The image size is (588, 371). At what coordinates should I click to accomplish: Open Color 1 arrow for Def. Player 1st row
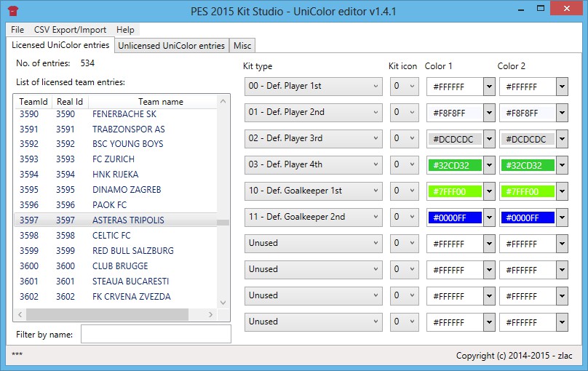[x=489, y=87]
